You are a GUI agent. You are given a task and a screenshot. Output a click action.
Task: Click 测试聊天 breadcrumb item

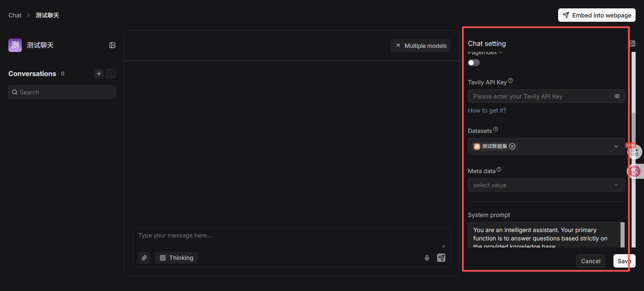(47, 15)
